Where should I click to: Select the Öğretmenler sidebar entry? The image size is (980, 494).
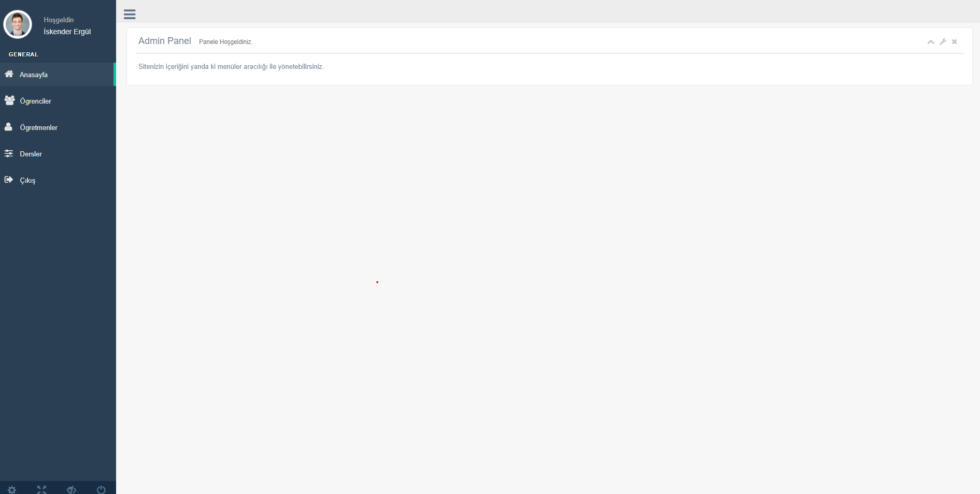(38, 127)
